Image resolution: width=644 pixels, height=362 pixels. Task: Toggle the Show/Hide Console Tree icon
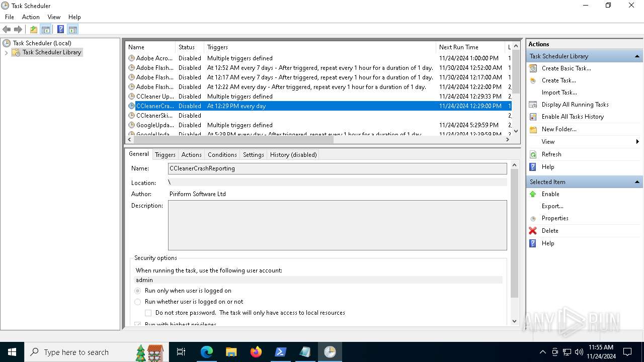[x=46, y=29]
